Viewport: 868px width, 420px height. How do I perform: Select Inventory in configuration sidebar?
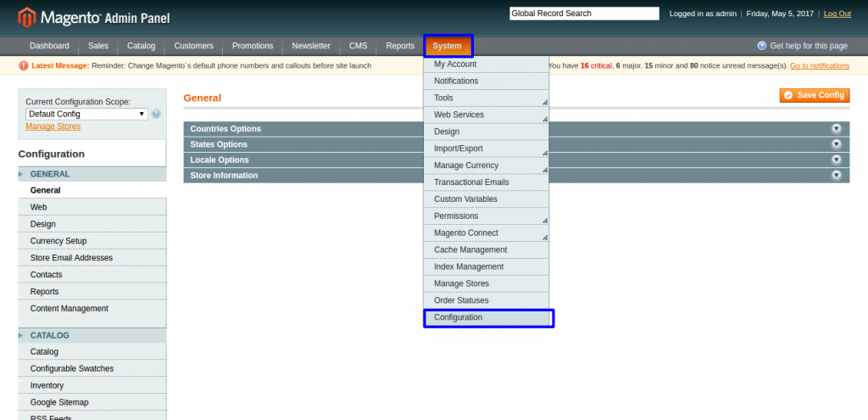tap(92, 386)
